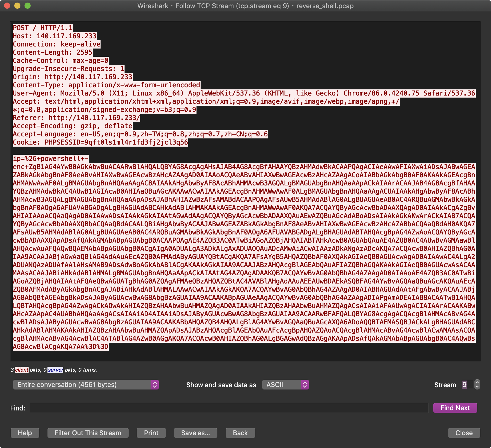Click Filter Out This Stream
This screenshot has width=491, height=448.
click(88, 433)
